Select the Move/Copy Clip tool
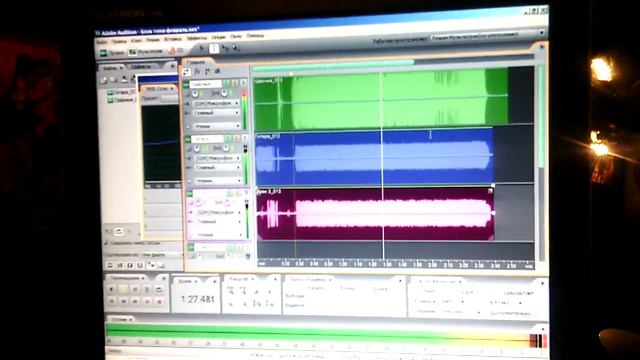This screenshot has height=360, width=640. (225, 48)
